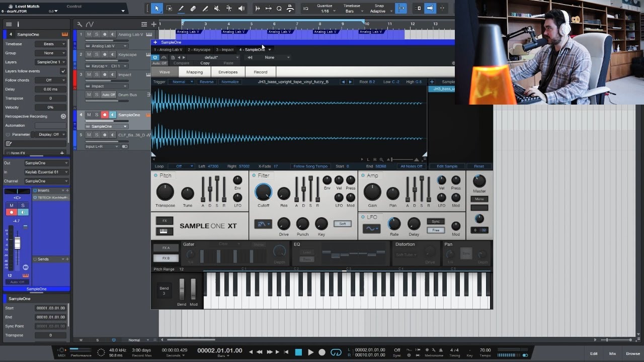
Task: Click the Record button in transport
Action: click(322, 352)
